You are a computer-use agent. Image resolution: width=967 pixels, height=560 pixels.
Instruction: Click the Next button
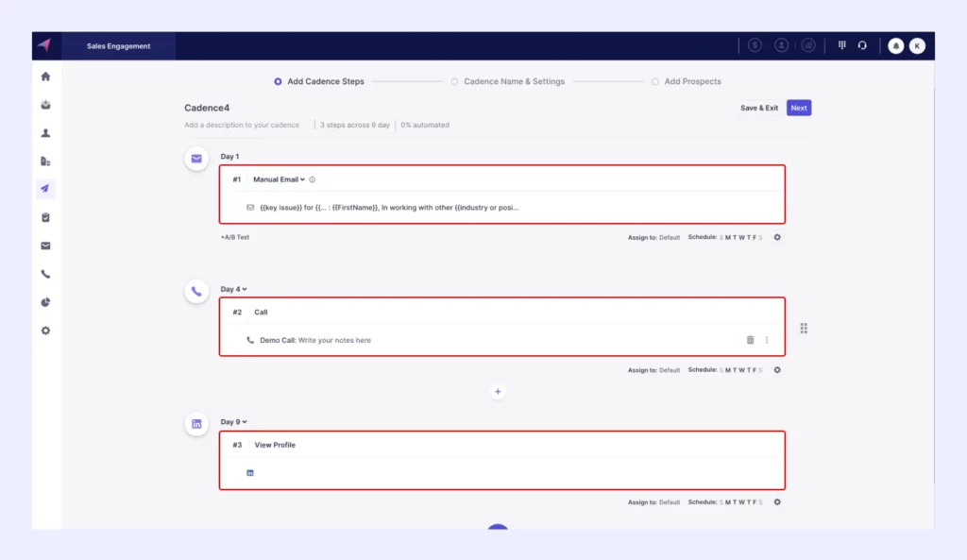pos(799,108)
